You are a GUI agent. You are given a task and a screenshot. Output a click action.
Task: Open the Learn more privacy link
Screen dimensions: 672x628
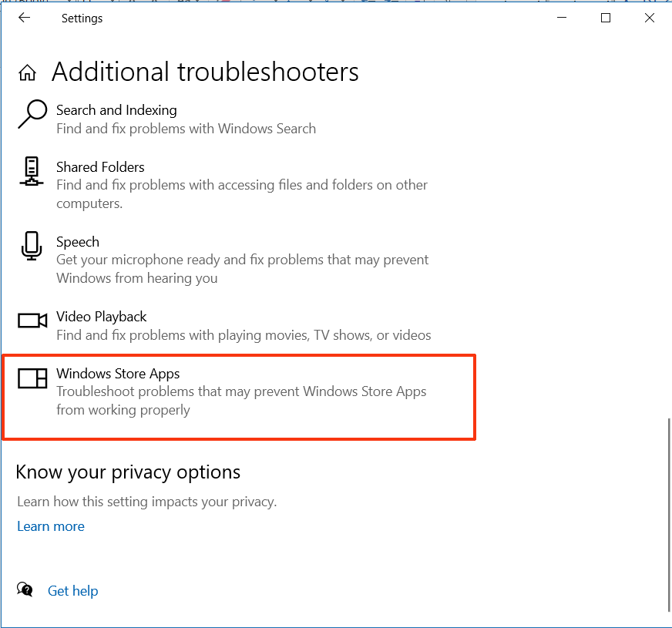tap(51, 526)
